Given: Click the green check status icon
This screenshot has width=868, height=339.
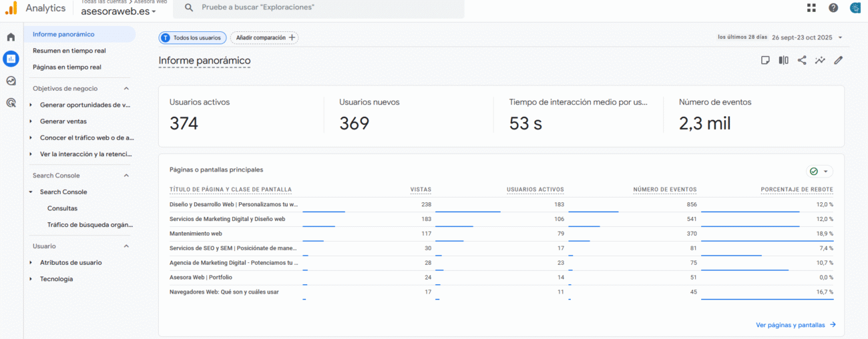Looking at the screenshot, I should click(x=814, y=172).
